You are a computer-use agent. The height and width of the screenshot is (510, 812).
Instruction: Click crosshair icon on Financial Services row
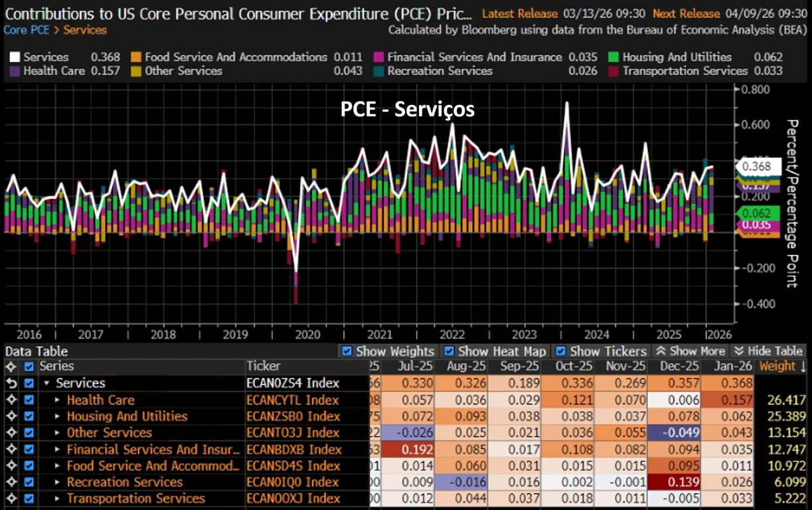tap(10, 450)
